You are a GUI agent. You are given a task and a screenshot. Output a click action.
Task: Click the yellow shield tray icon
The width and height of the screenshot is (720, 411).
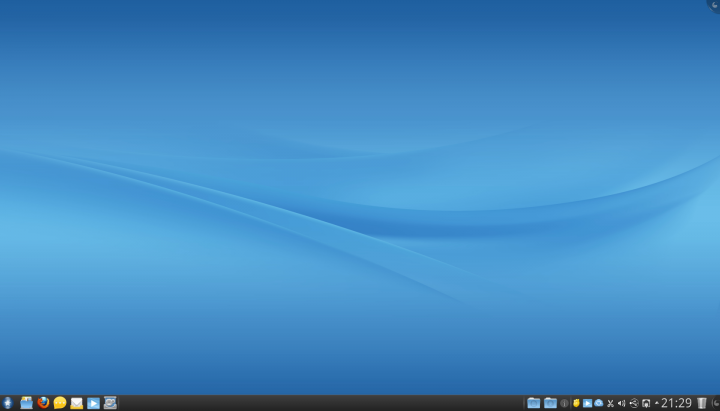(x=576, y=403)
